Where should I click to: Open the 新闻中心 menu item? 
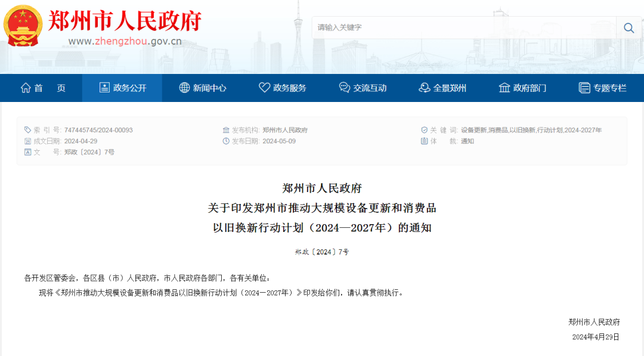[202, 88]
